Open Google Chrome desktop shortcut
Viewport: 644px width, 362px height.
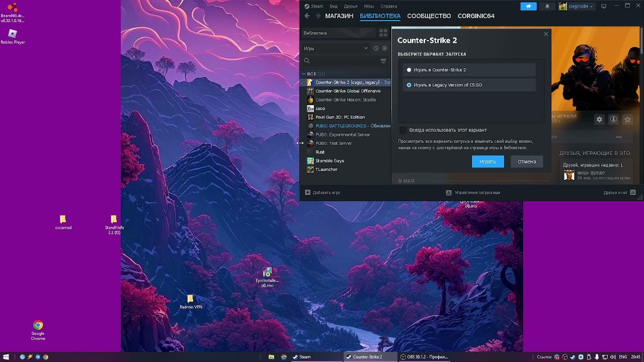38,330
